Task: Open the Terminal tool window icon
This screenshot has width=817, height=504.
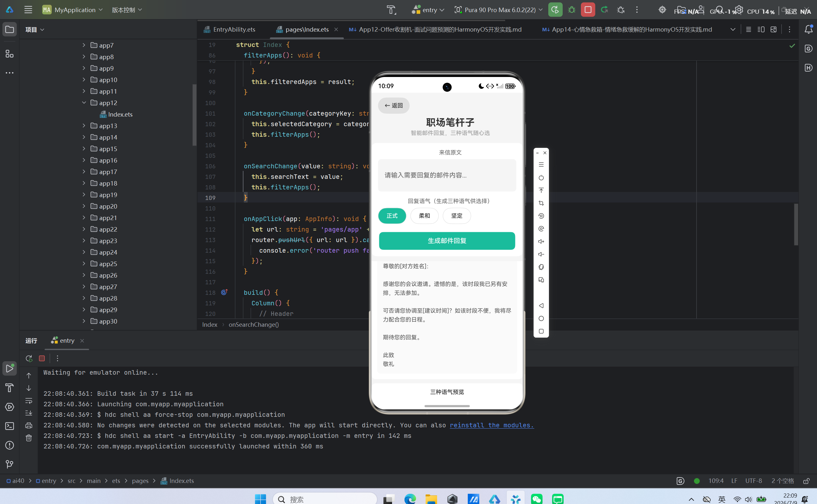Action: click(x=9, y=426)
